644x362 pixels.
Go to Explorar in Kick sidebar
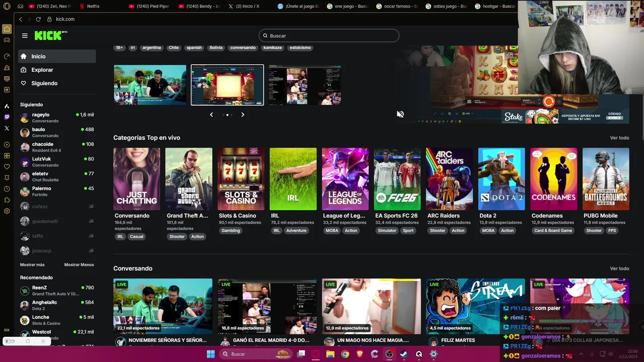(57, 70)
